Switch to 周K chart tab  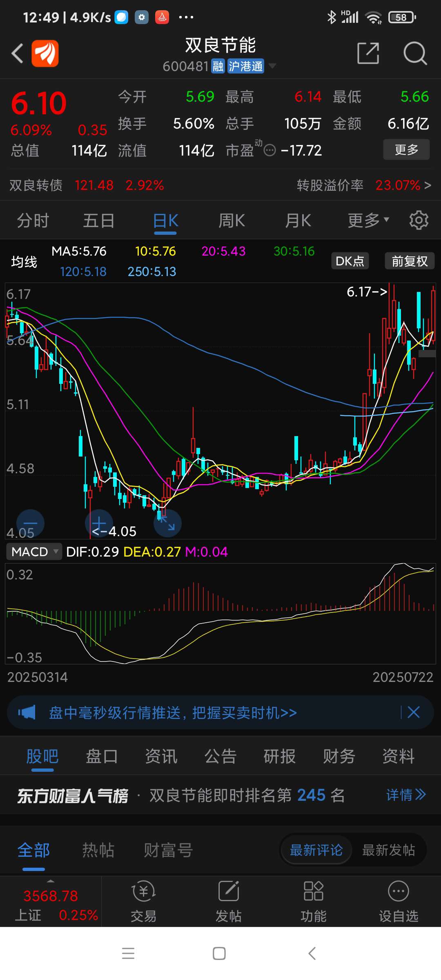pos(232,220)
